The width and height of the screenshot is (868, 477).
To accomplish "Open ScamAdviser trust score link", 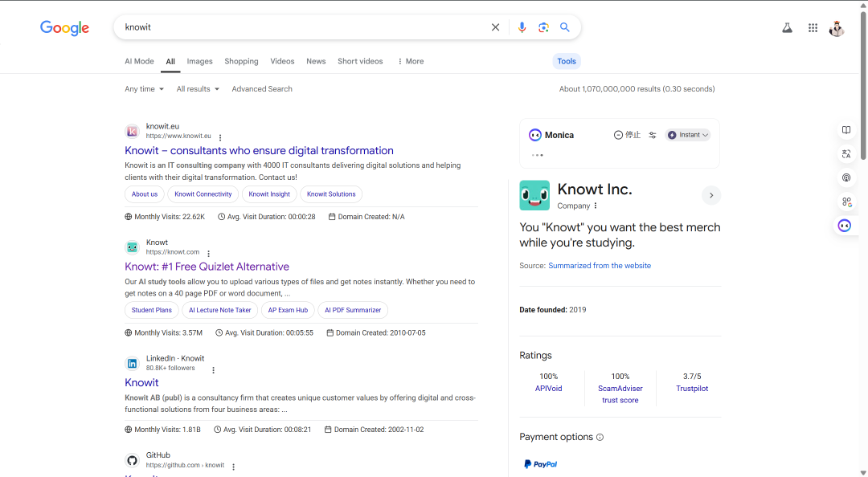I will click(x=620, y=394).
